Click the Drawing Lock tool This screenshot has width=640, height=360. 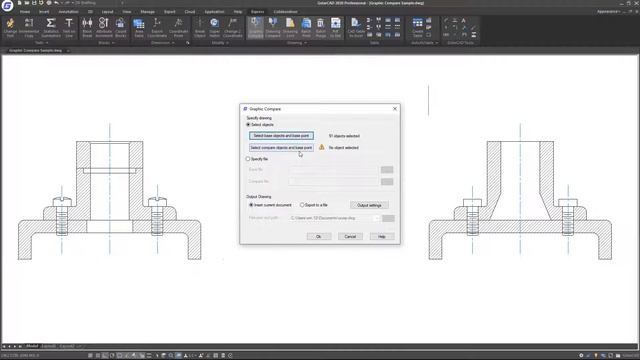[x=290, y=28]
